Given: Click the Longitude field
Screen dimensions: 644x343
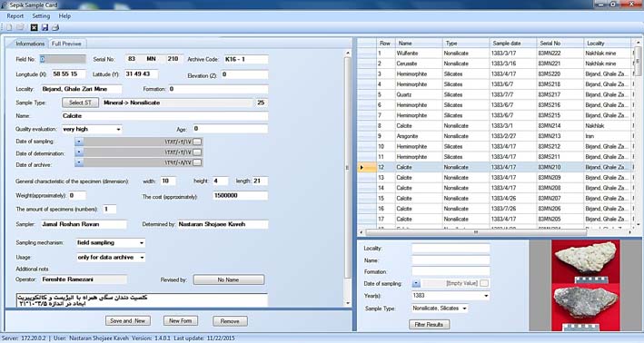Looking at the screenshot, I should click(x=69, y=74).
